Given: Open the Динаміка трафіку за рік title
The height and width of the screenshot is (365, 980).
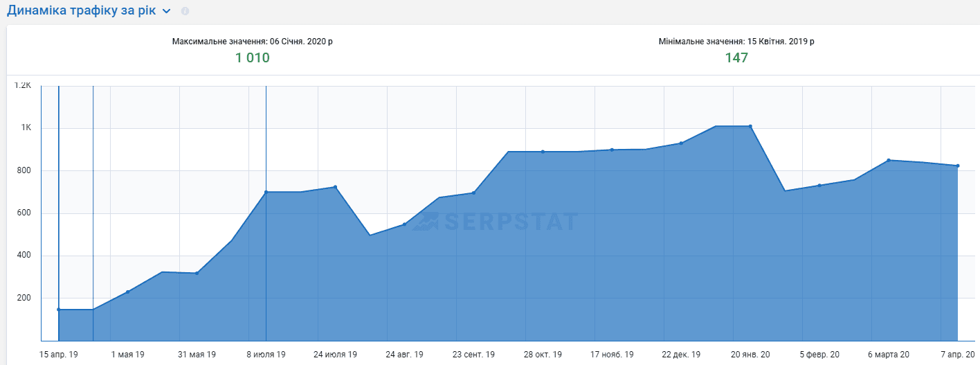Looking at the screenshot, I should pos(82,11).
